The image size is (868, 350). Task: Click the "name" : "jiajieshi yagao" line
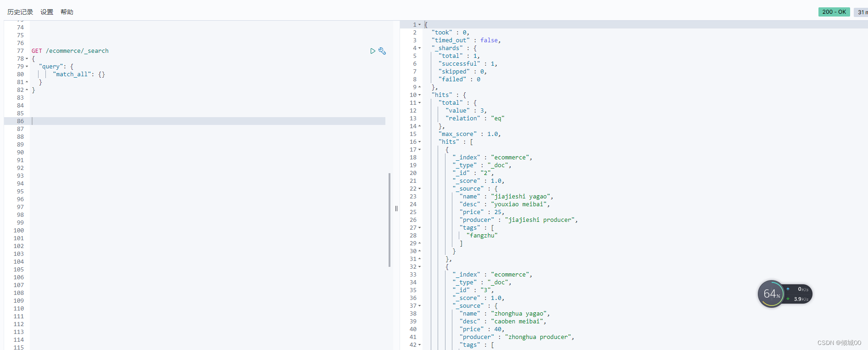506,197
